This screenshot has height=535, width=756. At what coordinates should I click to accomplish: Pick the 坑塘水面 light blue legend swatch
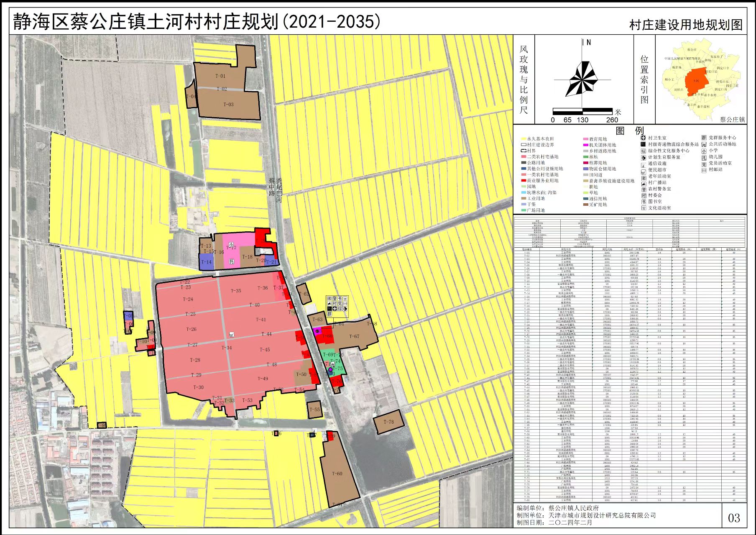pyautogui.click(x=523, y=193)
